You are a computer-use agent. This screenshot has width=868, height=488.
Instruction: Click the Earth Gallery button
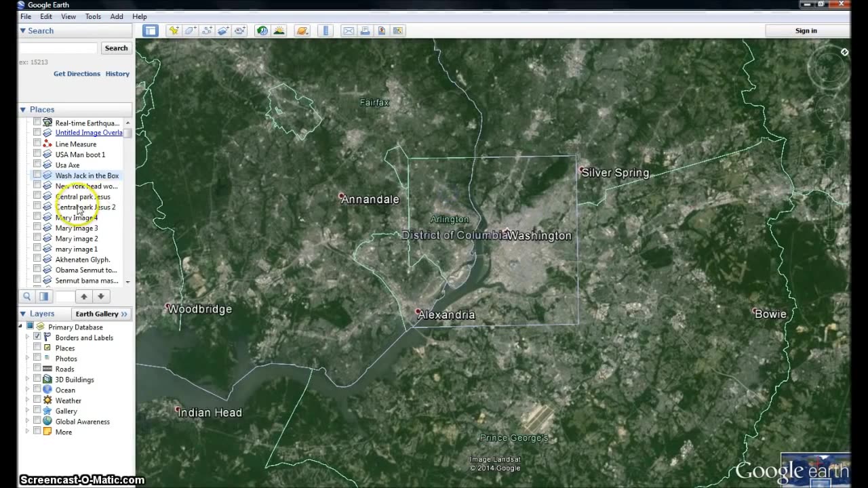click(102, 314)
